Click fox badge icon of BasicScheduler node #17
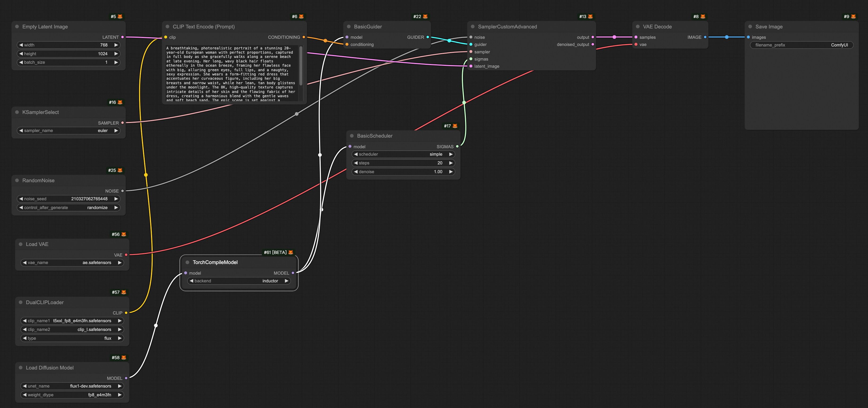This screenshot has width=868, height=408. pos(455,126)
